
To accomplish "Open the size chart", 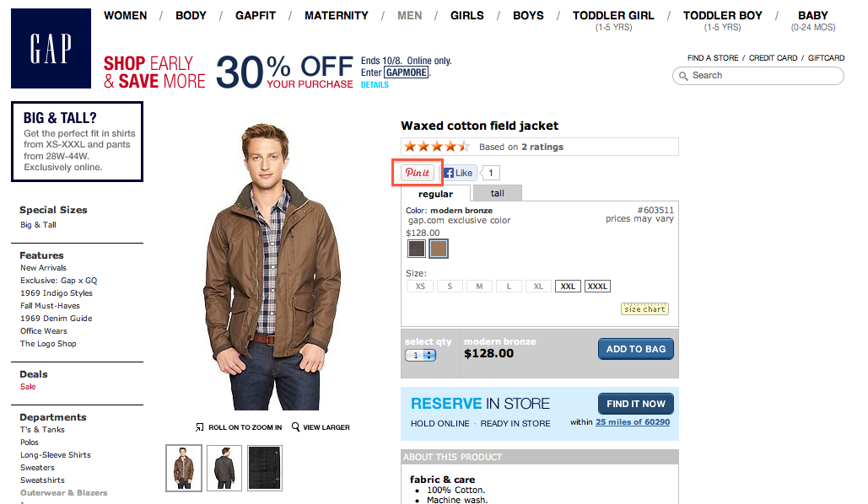I will [x=644, y=309].
